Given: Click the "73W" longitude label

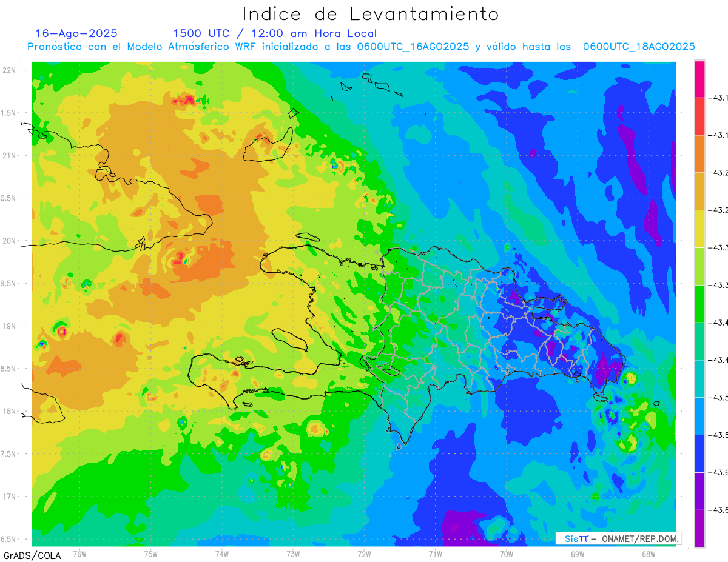Looking at the screenshot, I should pos(293,554).
